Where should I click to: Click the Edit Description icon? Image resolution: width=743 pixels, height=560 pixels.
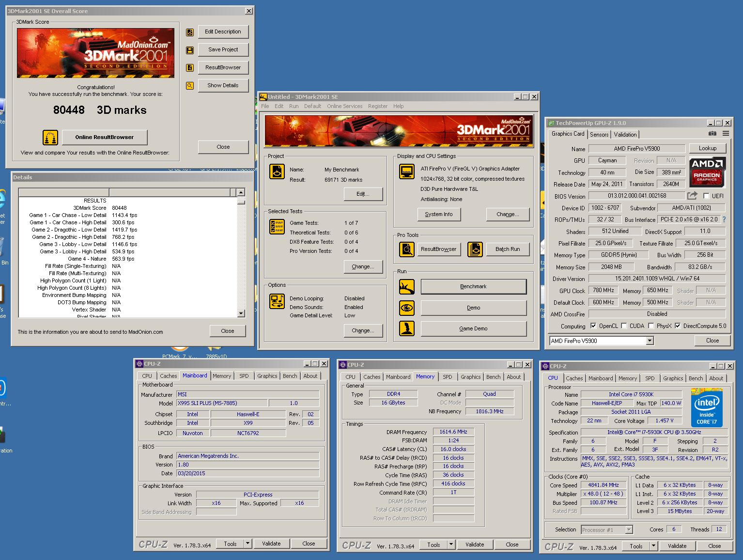tap(190, 32)
